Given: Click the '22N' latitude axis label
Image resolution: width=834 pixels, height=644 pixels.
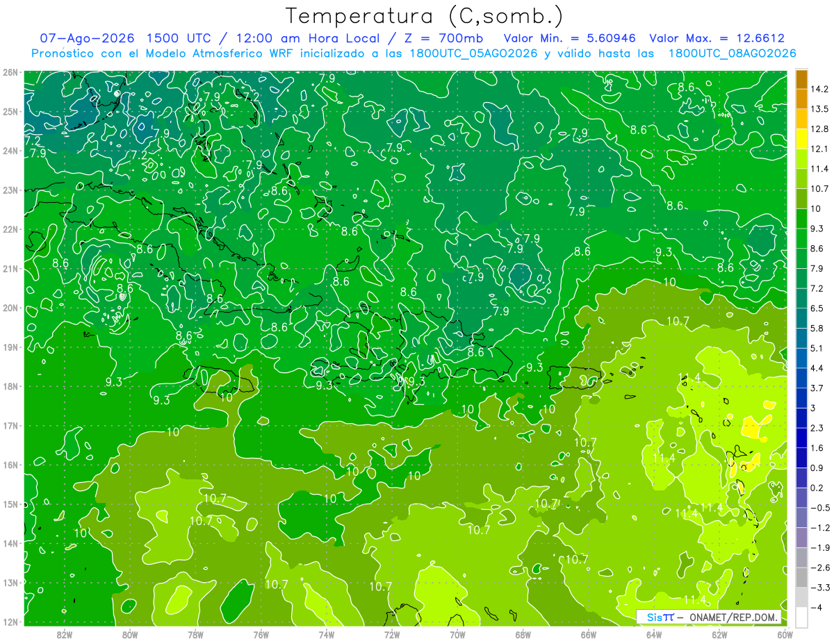Looking at the screenshot, I should coord(10,229).
